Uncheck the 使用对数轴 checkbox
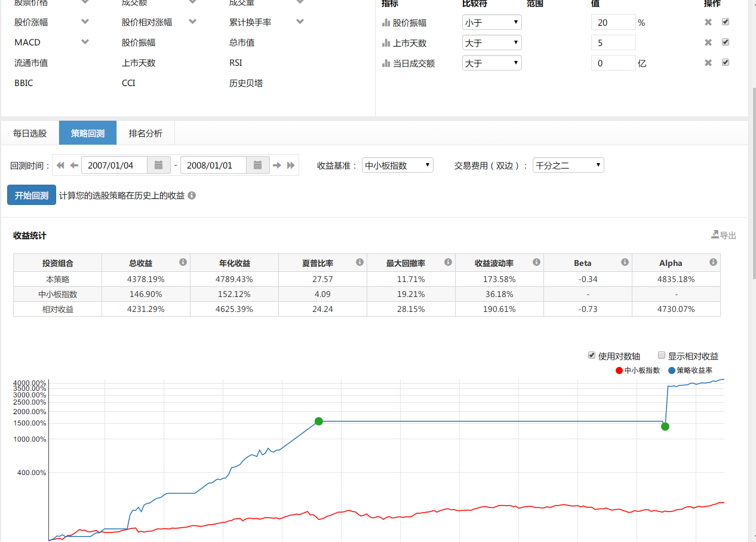The height and width of the screenshot is (542, 756). click(592, 356)
